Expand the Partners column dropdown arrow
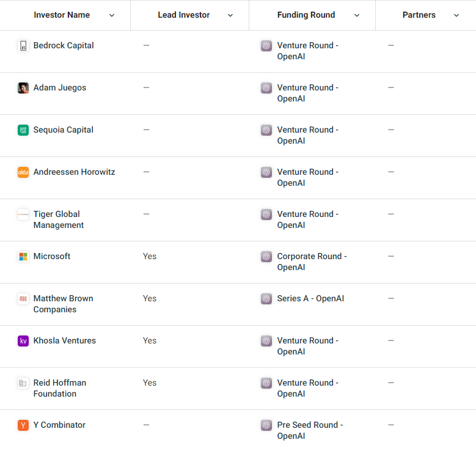Viewport: 476px width, 451px height. [x=456, y=15]
